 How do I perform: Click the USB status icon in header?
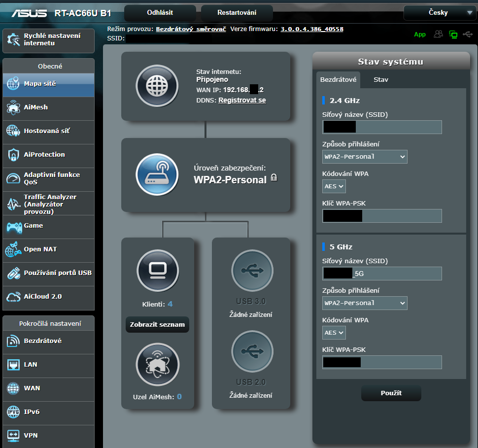point(467,34)
